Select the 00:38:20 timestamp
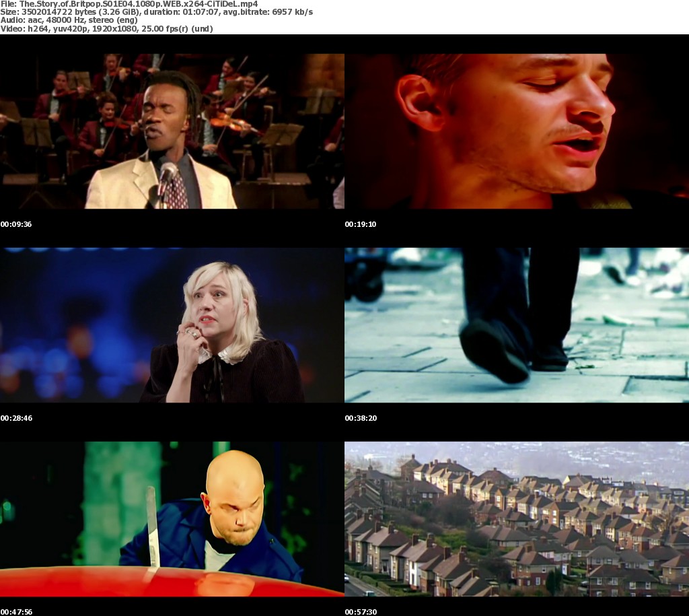The image size is (689, 616). tap(361, 418)
